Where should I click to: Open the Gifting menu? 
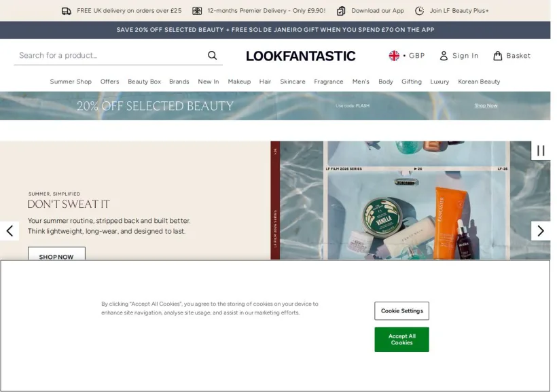(x=412, y=82)
